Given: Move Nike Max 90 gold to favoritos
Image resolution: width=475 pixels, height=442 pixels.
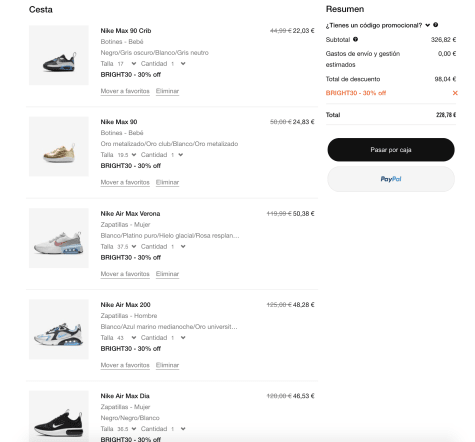Looking at the screenshot, I should tap(125, 182).
